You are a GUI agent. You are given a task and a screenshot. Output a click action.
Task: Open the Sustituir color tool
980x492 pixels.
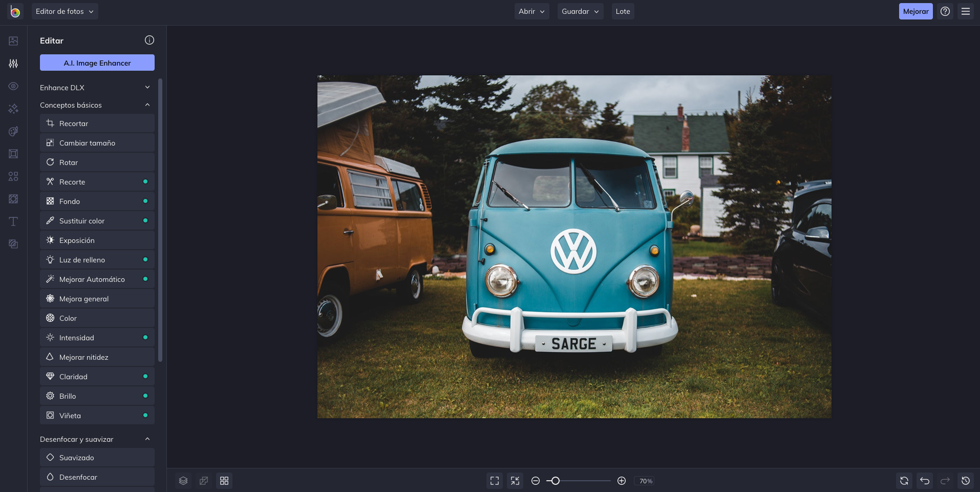pos(97,220)
